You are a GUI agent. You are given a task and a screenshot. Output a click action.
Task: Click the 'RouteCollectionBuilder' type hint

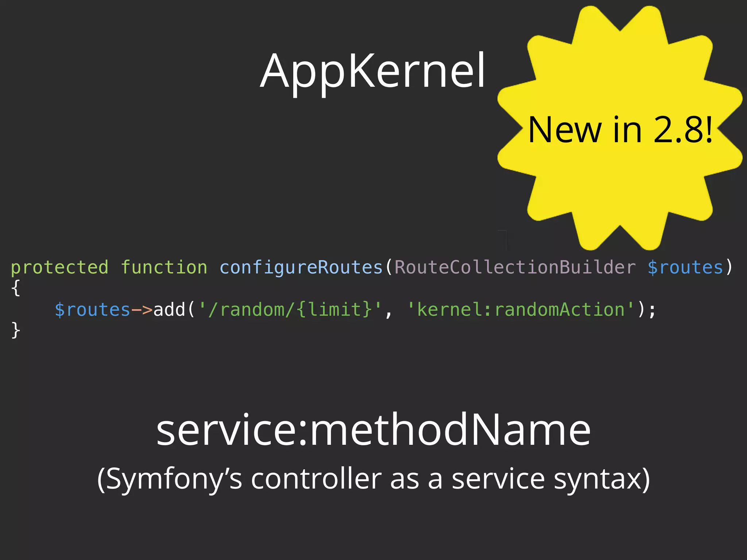click(x=515, y=268)
